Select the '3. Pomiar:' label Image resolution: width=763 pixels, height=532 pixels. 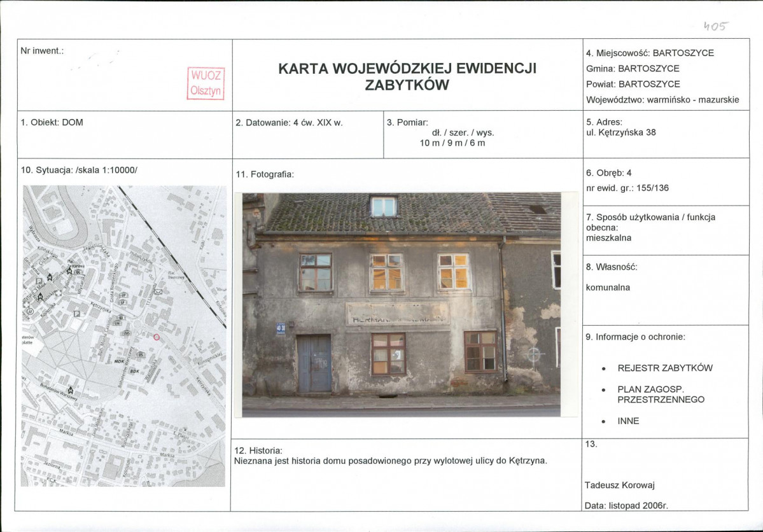pyautogui.click(x=407, y=122)
